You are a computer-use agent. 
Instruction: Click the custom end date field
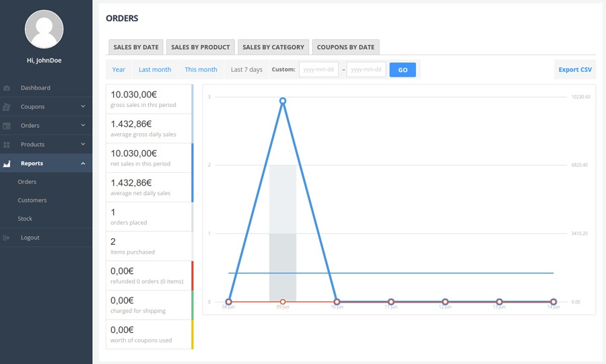pos(366,69)
